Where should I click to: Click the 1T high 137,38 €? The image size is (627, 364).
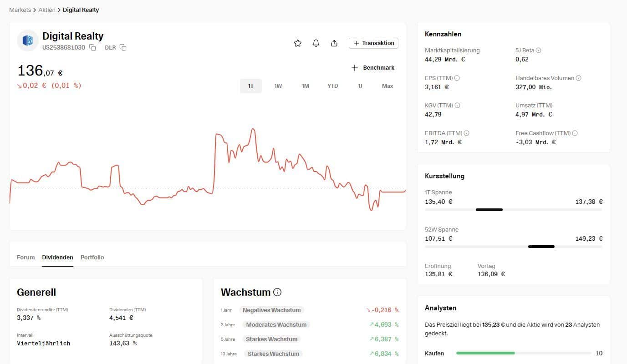589,202
